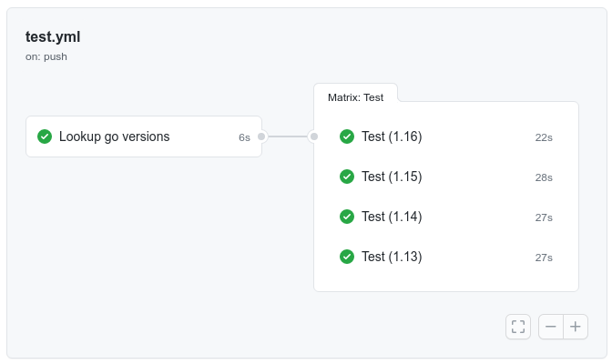Zoom out the workflow graph
The height and width of the screenshot is (364, 612).
[x=551, y=327]
